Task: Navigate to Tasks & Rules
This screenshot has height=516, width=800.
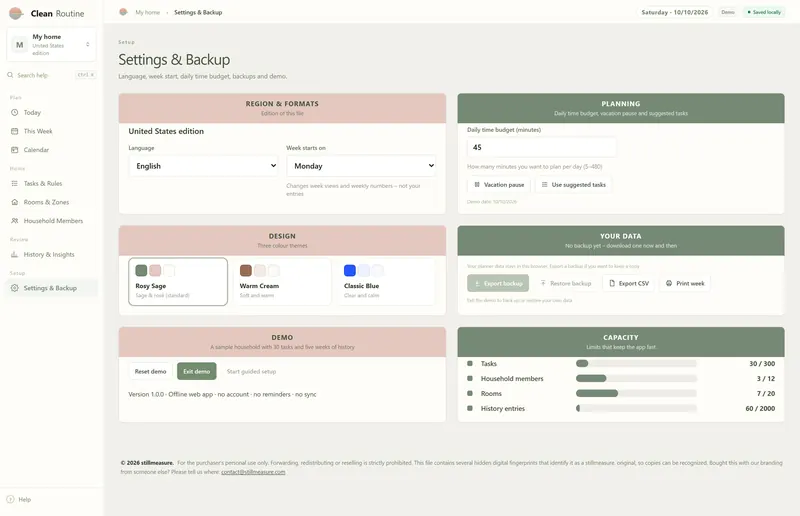Action: pos(51,183)
